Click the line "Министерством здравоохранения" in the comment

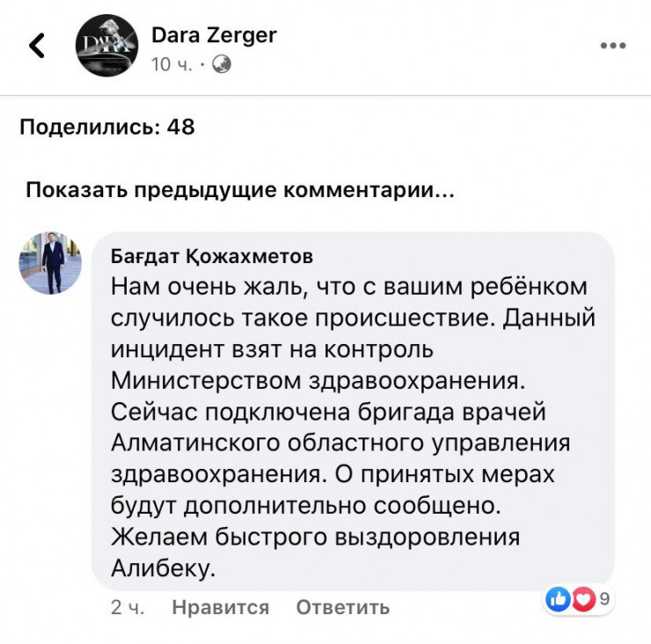[311, 379]
